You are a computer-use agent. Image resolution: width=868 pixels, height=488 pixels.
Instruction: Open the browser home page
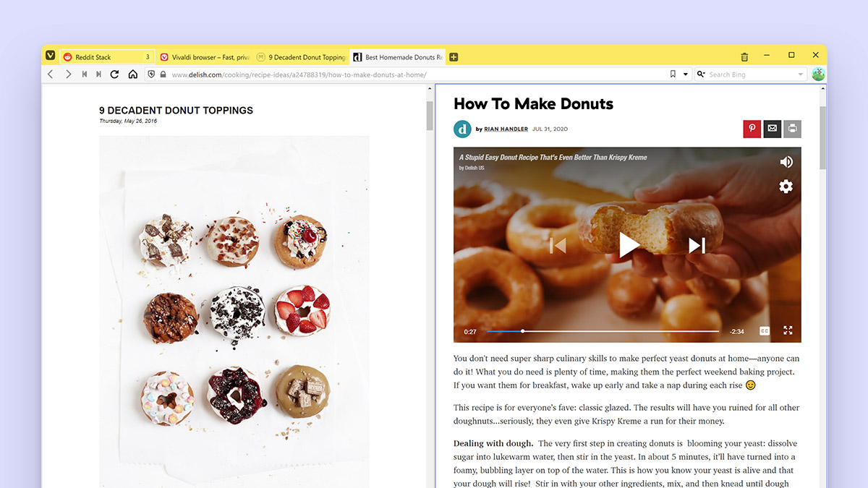[132, 74]
